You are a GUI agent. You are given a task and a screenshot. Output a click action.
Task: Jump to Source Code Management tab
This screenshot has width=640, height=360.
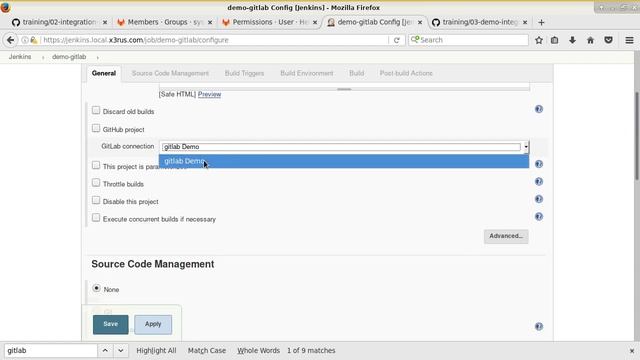(x=170, y=73)
